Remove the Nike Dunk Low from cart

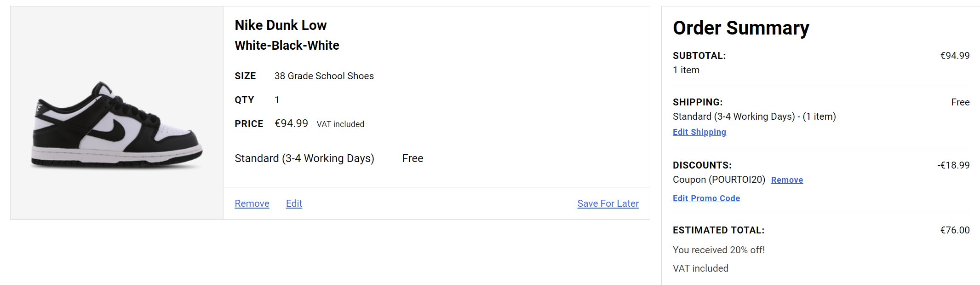252,204
